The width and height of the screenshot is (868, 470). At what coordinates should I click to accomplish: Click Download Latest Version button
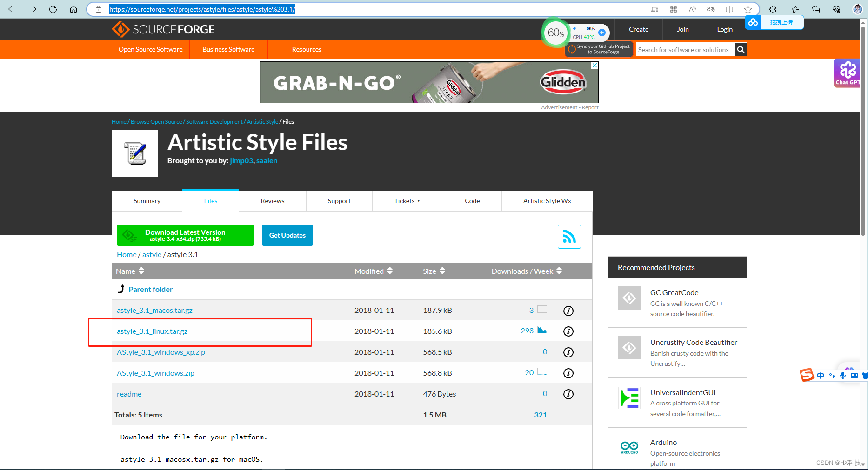(x=185, y=235)
